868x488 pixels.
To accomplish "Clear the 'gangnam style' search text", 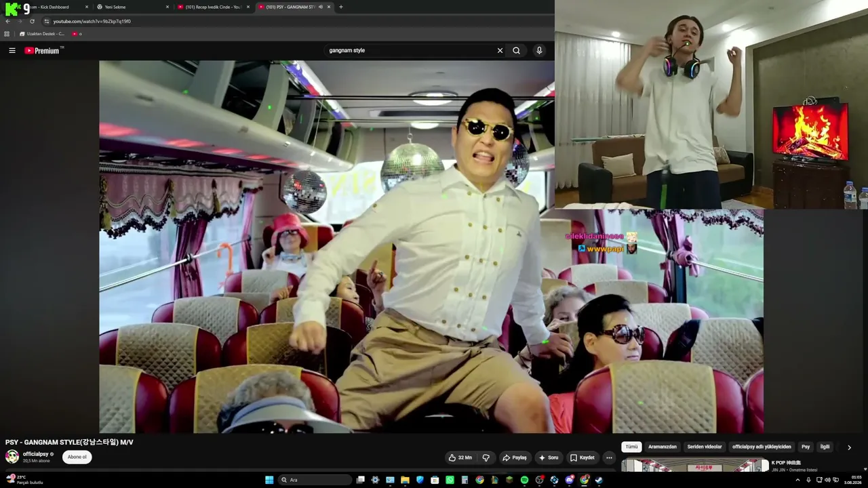I will click(500, 50).
